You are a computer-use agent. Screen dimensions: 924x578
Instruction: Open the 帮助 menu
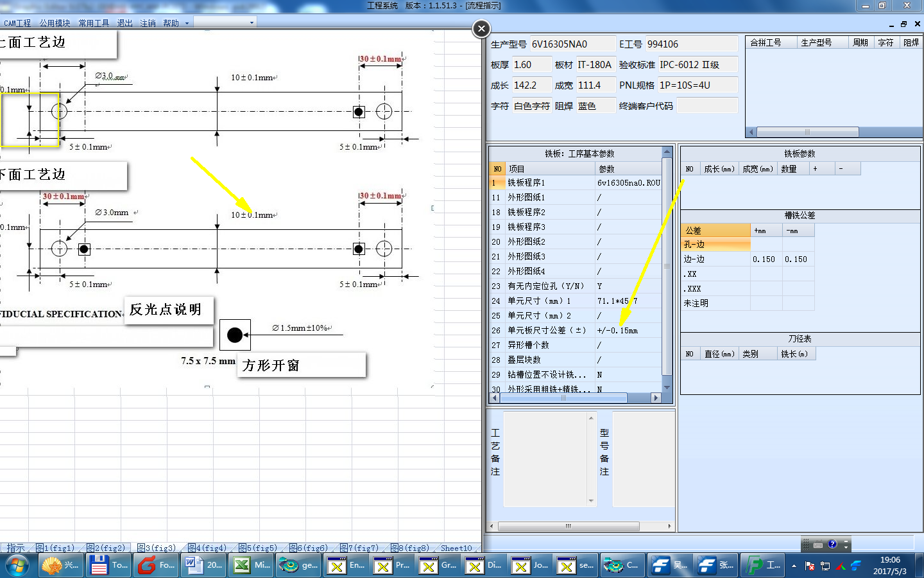[171, 23]
